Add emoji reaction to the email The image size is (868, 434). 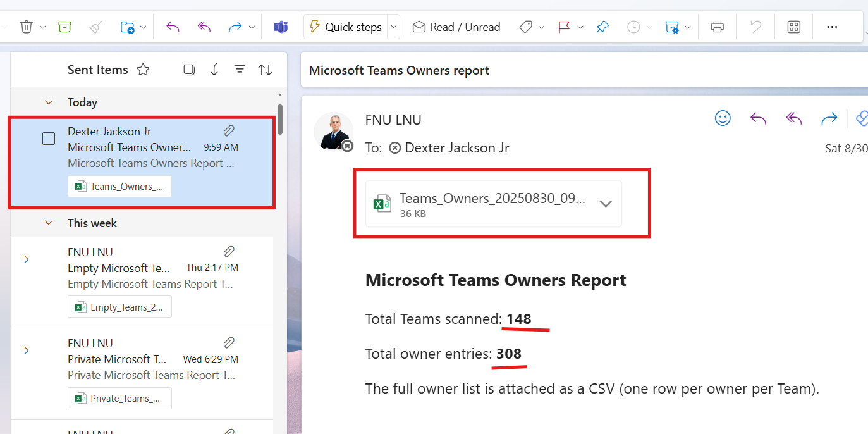click(x=723, y=118)
